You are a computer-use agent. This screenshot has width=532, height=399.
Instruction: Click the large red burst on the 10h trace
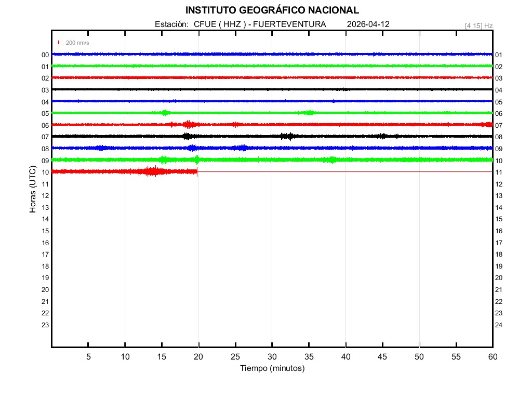152,171
